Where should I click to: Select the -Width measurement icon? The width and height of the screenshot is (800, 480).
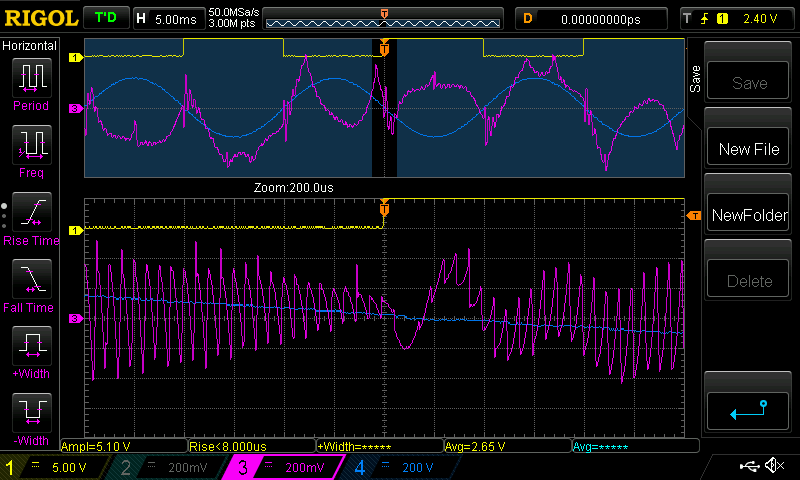point(31,414)
